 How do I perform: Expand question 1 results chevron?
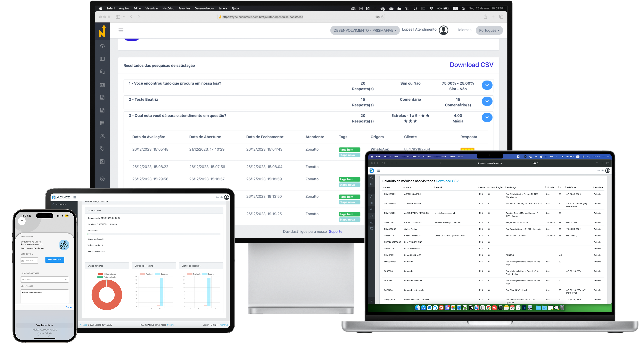point(487,85)
